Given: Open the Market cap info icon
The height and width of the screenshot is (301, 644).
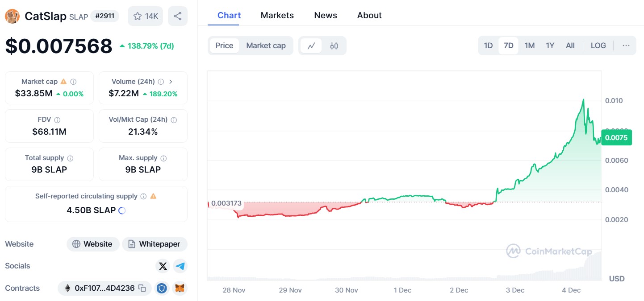Looking at the screenshot, I should point(74,82).
